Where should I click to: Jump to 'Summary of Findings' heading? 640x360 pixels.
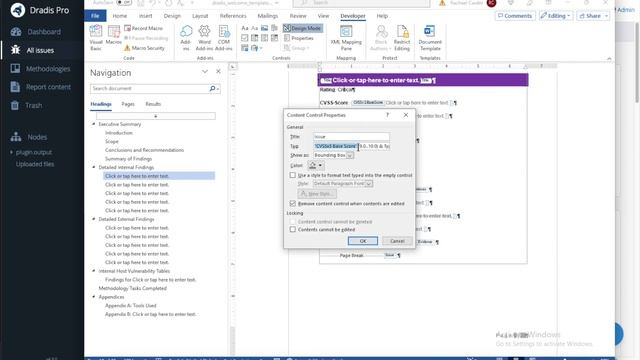128,159
